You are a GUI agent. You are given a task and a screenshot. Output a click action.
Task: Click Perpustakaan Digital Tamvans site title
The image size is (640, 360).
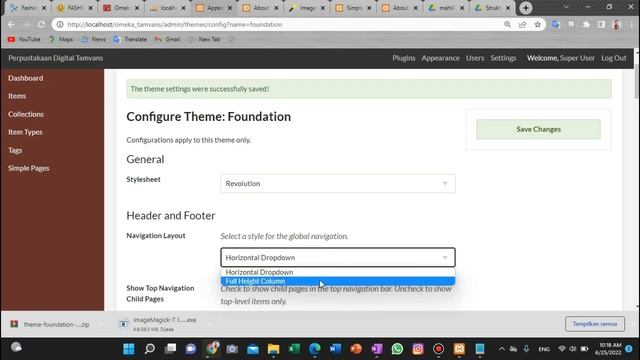(56, 58)
